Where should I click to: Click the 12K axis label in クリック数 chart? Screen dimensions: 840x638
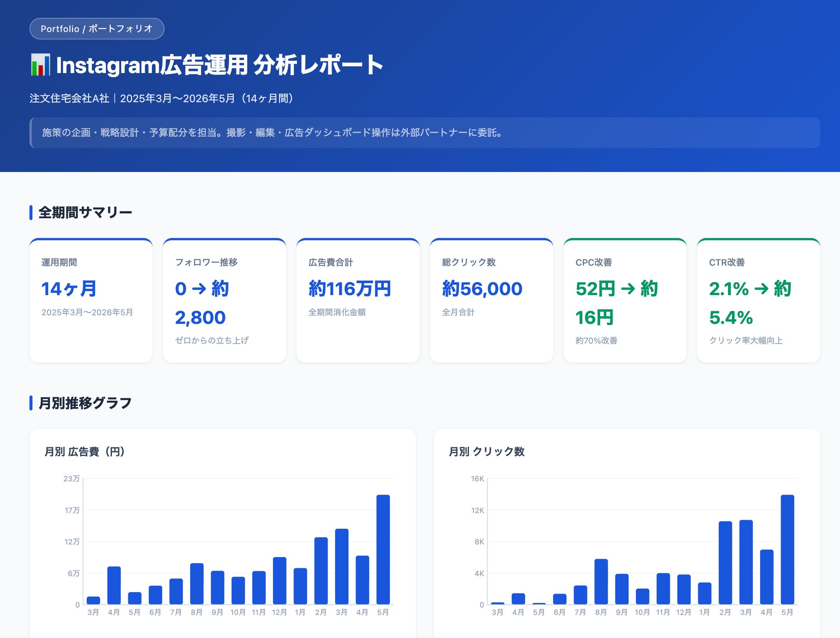click(x=477, y=510)
